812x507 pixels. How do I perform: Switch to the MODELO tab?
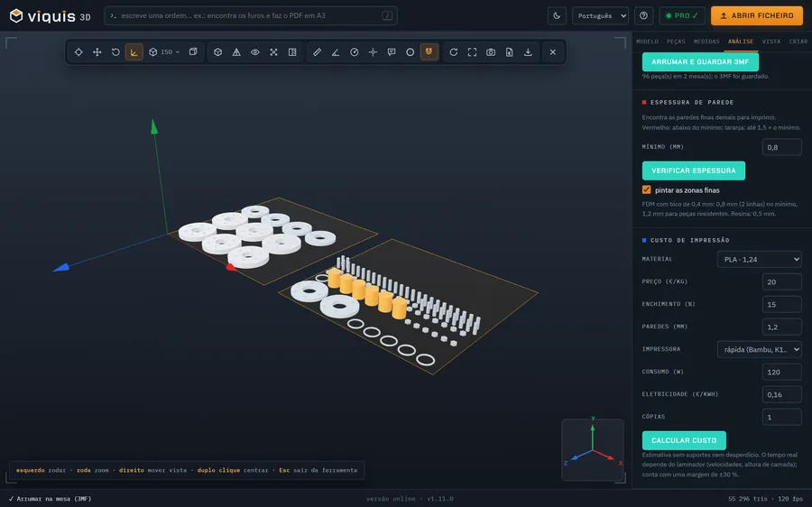pyautogui.click(x=647, y=41)
